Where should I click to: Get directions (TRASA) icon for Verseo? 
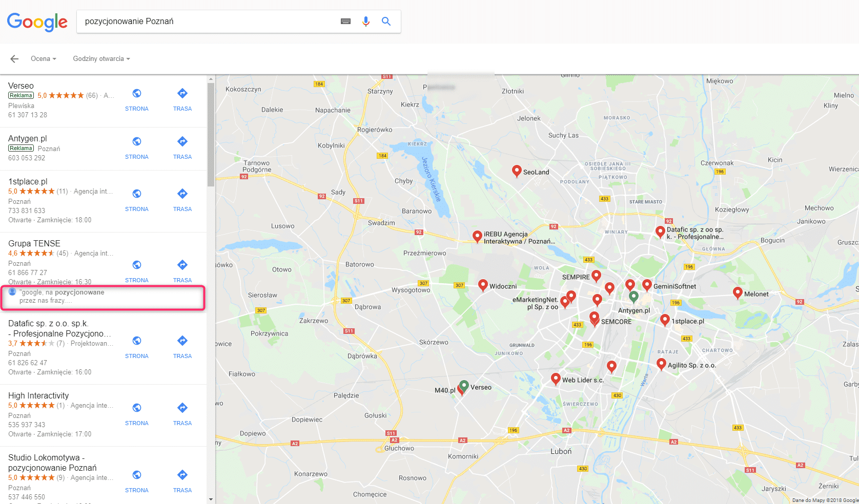(x=182, y=93)
